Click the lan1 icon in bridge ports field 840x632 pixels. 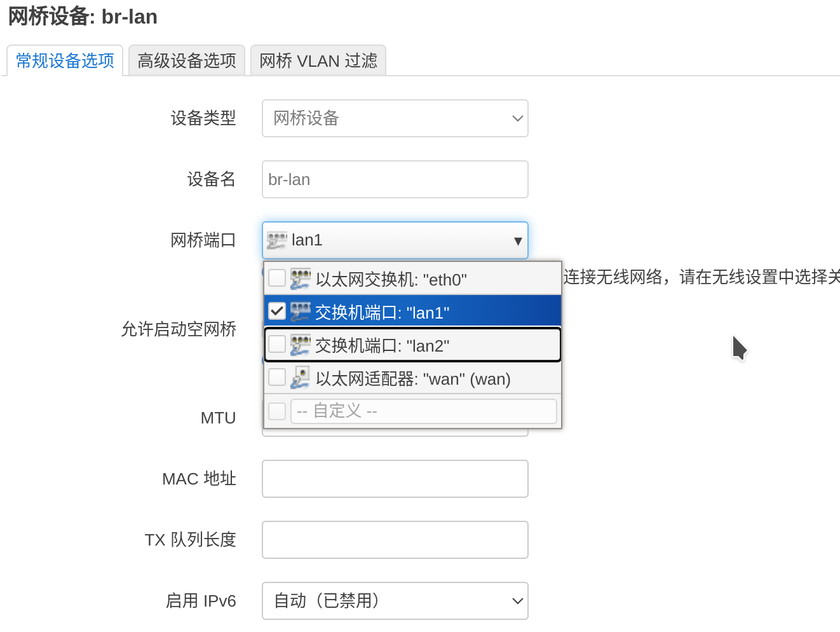[277, 240]
